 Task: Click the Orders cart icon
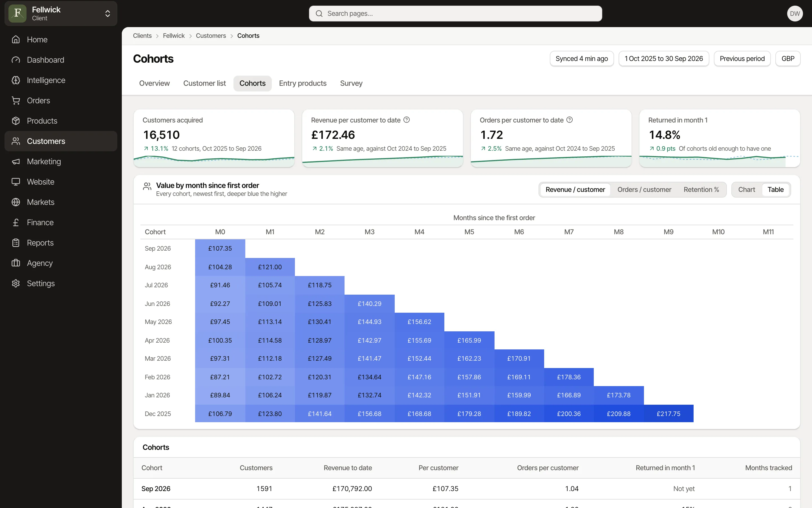point(16,100)
